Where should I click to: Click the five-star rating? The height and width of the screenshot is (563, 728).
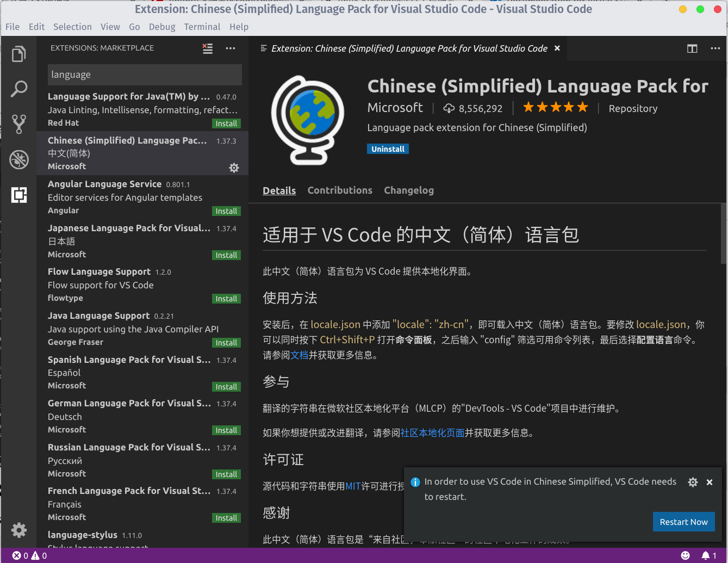pyautogui.click(x=556, y=107)
